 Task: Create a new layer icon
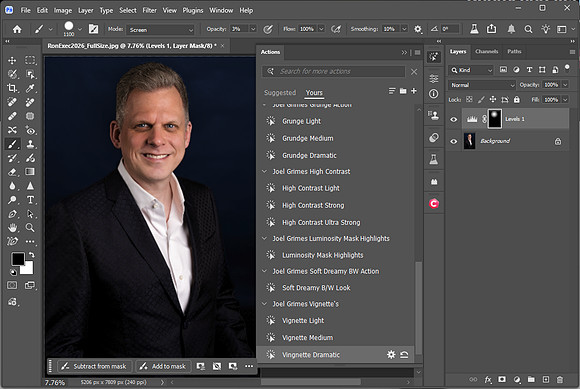[x=546, y=379]
